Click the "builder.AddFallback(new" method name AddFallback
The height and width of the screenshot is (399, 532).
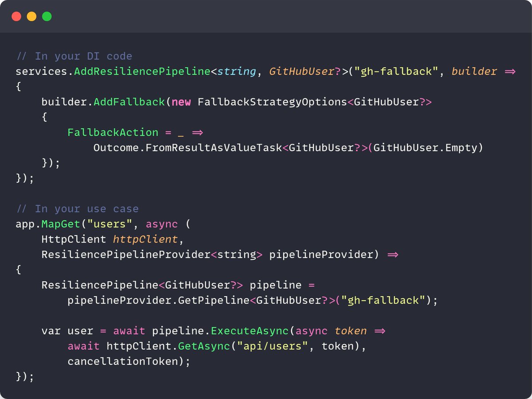click(x=129, y=102)
